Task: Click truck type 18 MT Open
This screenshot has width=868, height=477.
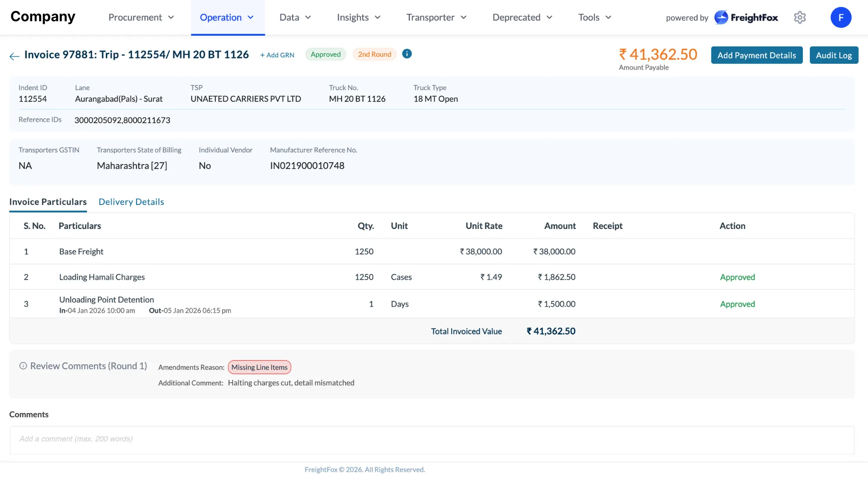Action: point(435,99)
